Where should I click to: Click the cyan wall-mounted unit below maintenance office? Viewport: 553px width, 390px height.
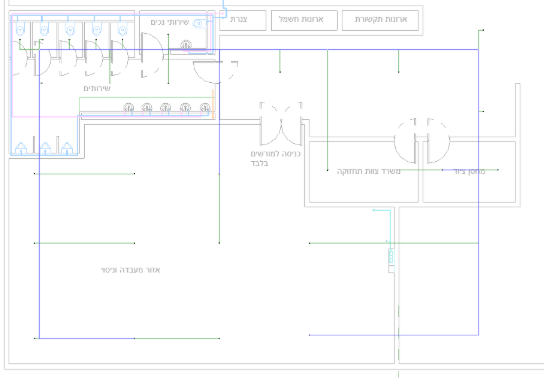tap(391, 257)
